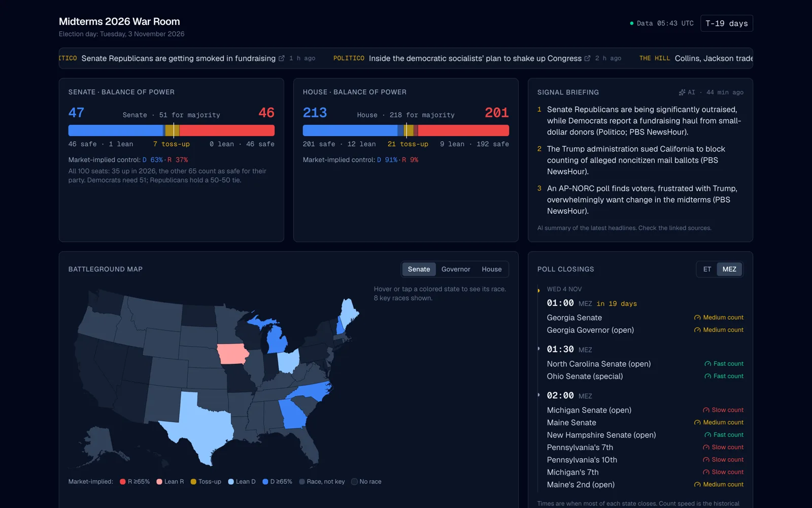Click 'Ohio Senate (special)' row

click(x=645, y=376)
